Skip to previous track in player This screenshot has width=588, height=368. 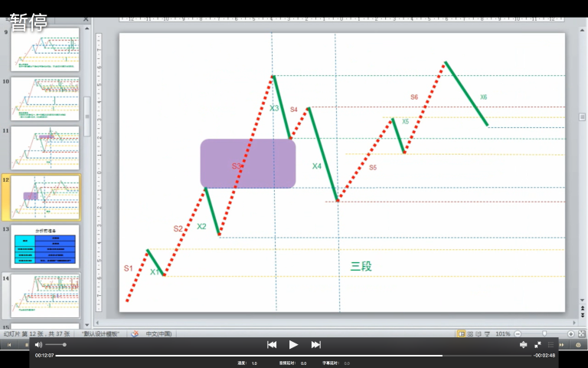coord(272,345)
